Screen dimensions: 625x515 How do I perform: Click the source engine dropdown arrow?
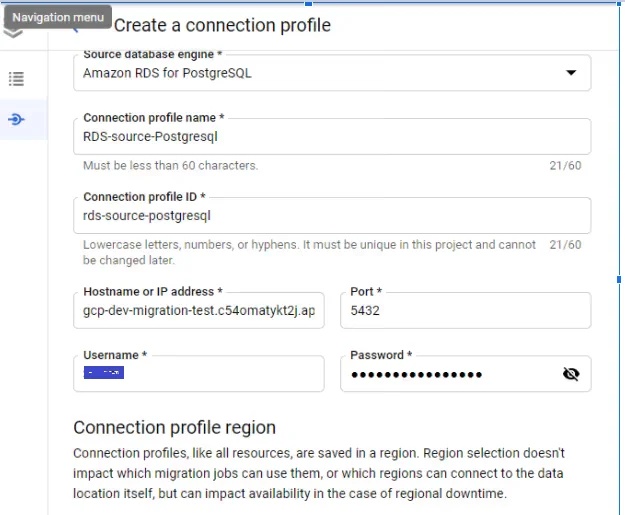[571, 73]
